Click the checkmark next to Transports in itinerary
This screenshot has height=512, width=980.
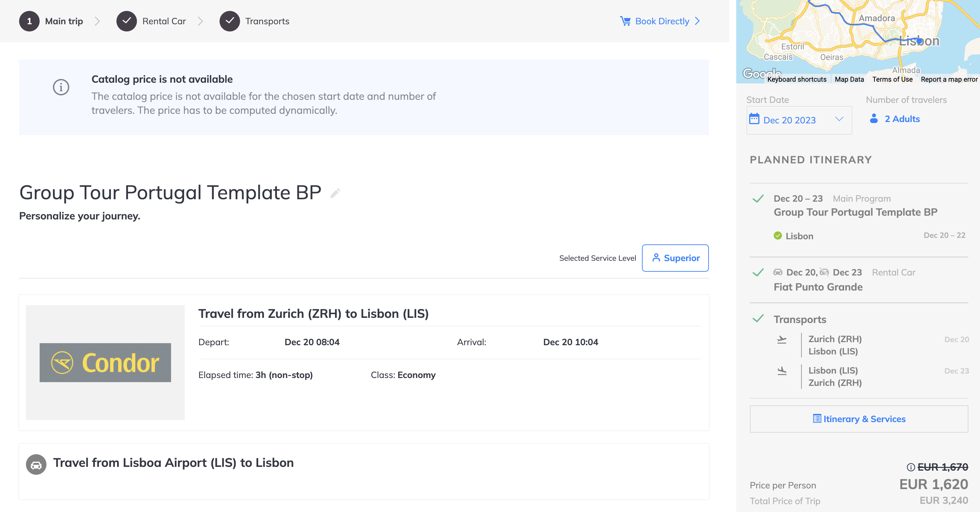[758, 319]
